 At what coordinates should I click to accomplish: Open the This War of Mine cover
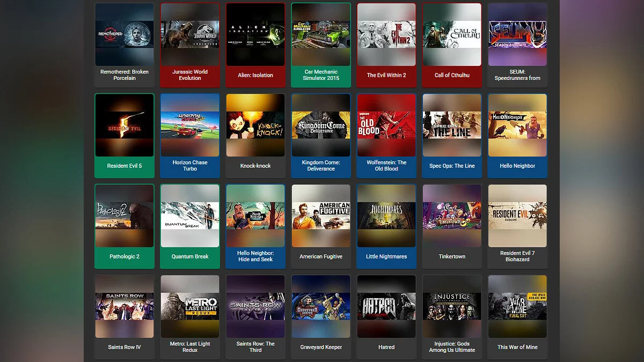click(517, 306)
